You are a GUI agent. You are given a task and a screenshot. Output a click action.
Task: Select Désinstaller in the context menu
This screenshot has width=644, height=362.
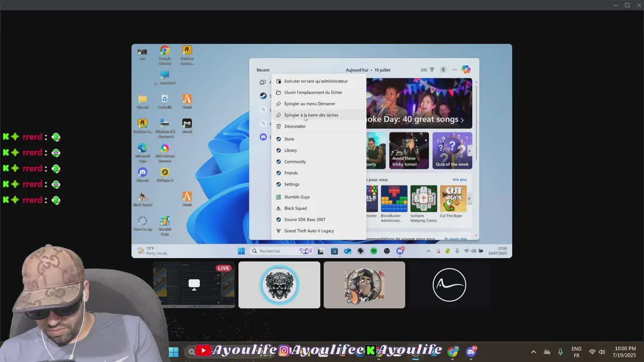click(x=319, y=126)
